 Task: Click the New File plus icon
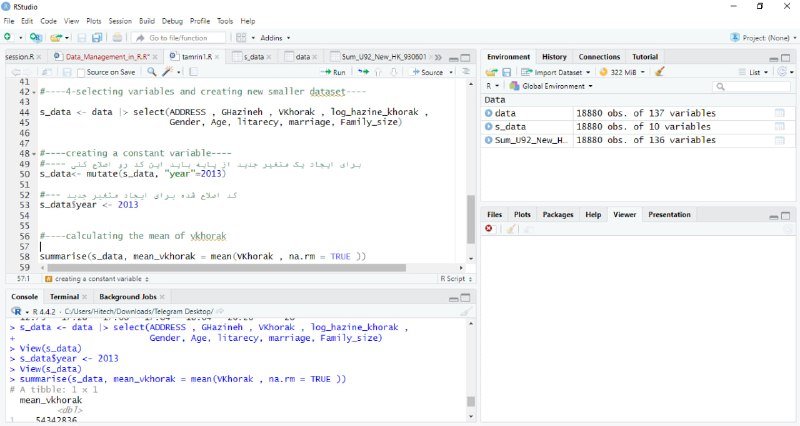click(8, 37)
